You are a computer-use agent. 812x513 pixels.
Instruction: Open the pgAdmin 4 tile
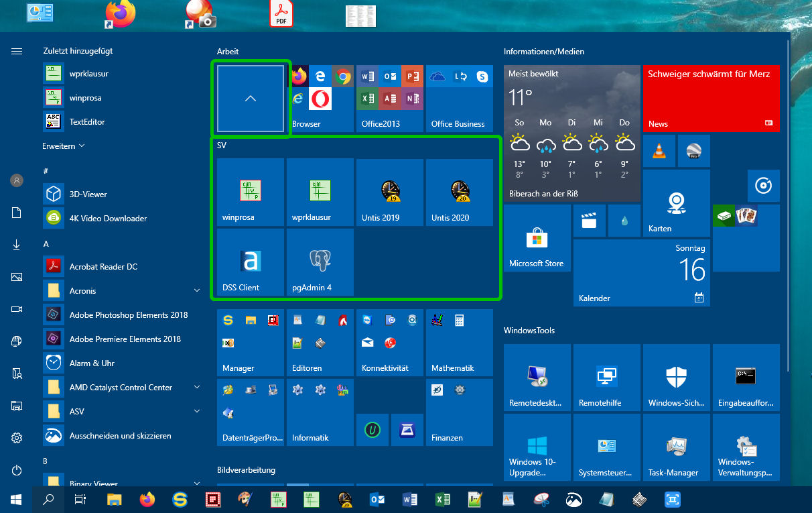point(320,262)
